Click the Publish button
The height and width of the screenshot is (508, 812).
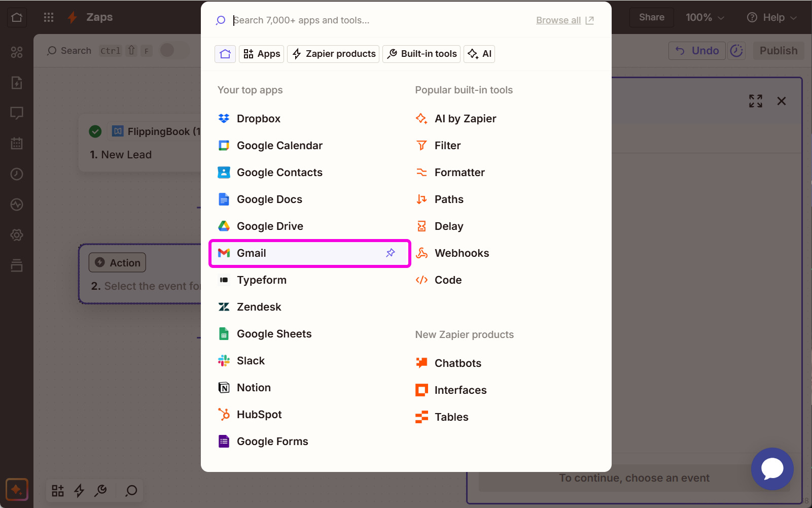[779, 51]
